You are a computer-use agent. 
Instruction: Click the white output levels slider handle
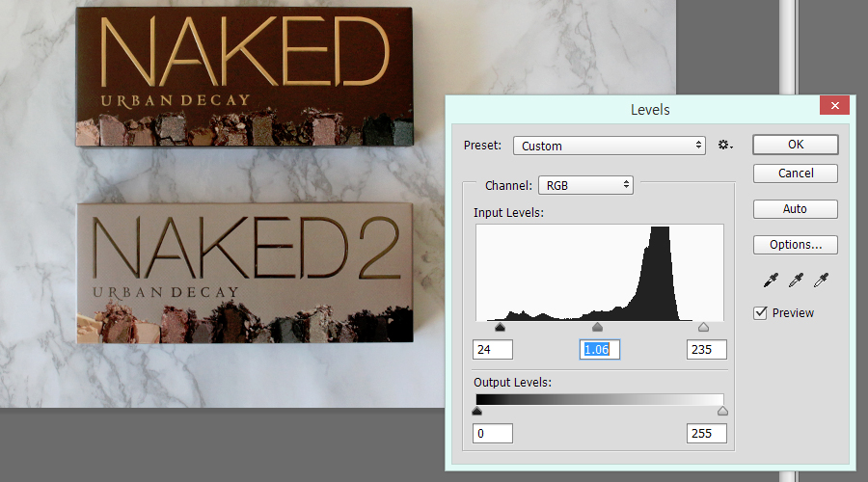[x=723, y=412]
